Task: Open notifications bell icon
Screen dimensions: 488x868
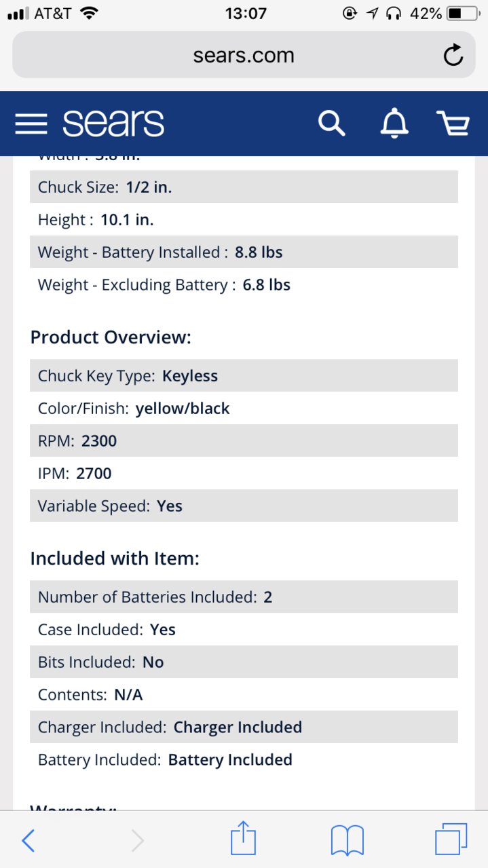Action: pos(394,124)
